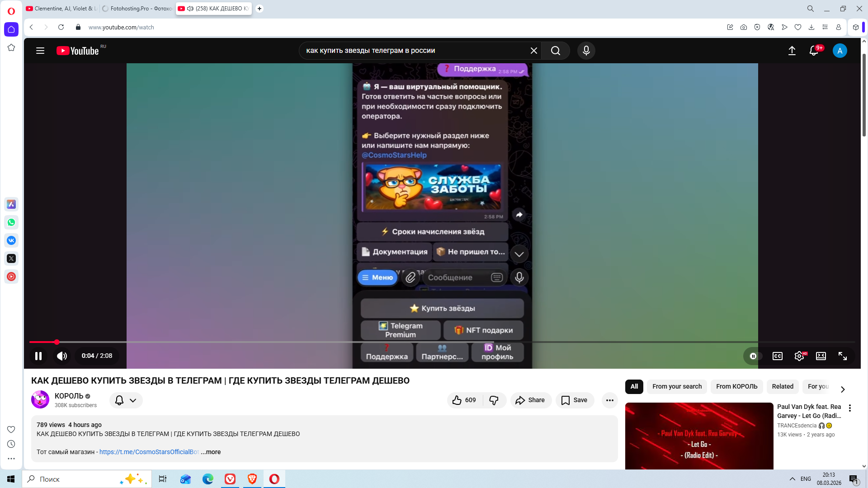Click the upload create video icon
868x488 pixels.
point(792,51)
